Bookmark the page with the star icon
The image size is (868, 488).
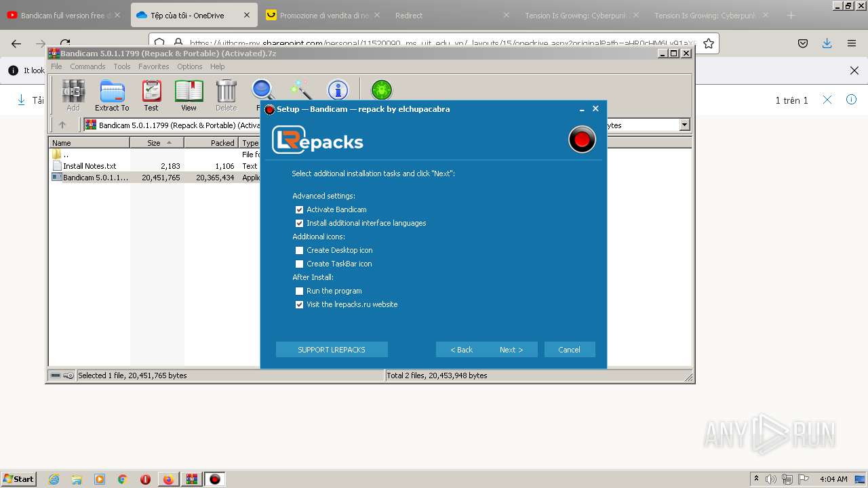709,43
